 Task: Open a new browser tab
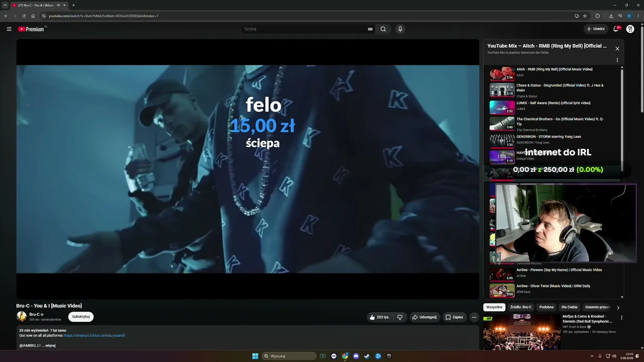click(73, 5)
